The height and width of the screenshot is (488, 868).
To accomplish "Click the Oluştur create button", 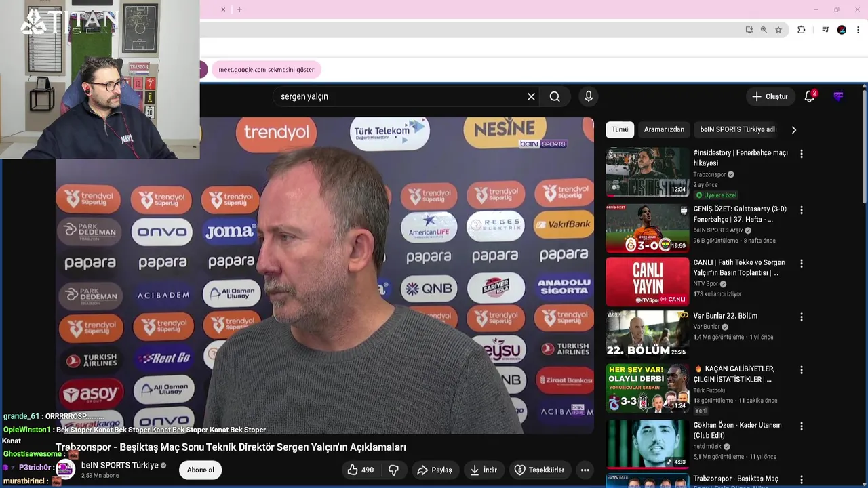I will click(770, 97).
